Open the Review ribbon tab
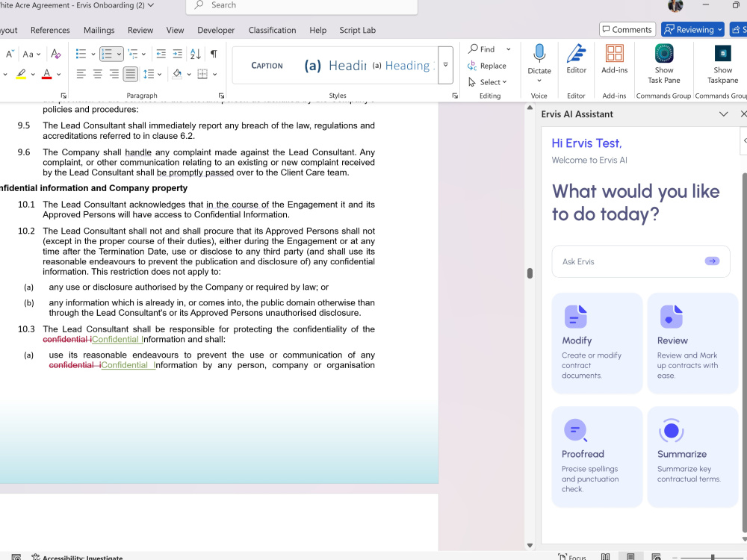 [x=140, y=30]
